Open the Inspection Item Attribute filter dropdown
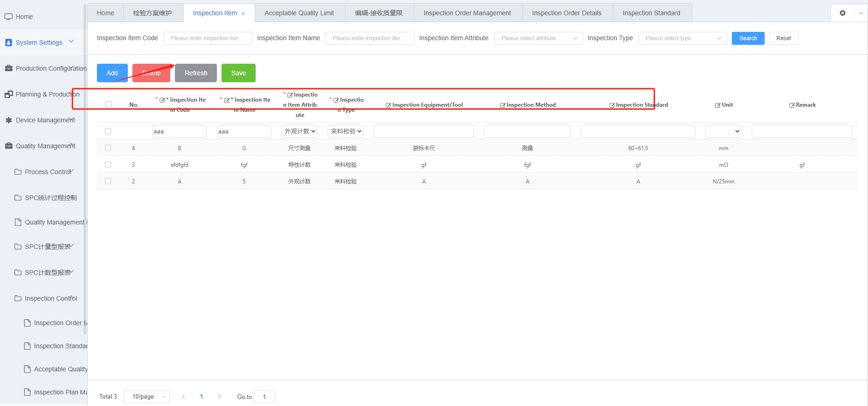This screenshot has height=406, width=868. point(538,38)
